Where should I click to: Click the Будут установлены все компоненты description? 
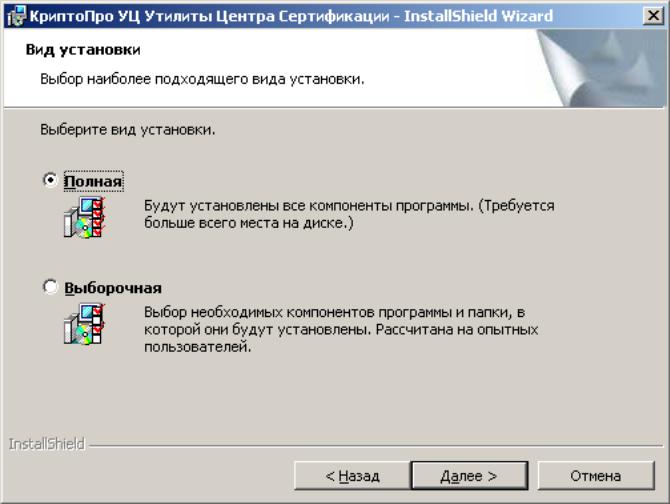349,214
